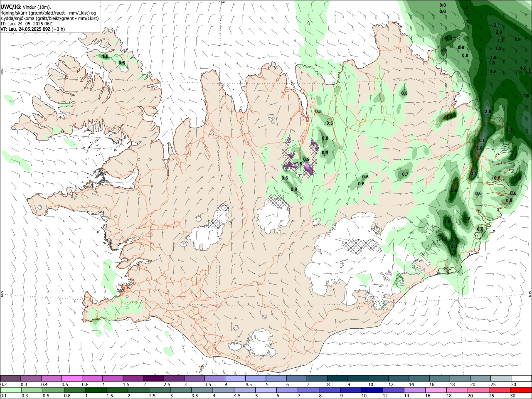Click the 64N latitude label on right edge

(x=530, y=293)
